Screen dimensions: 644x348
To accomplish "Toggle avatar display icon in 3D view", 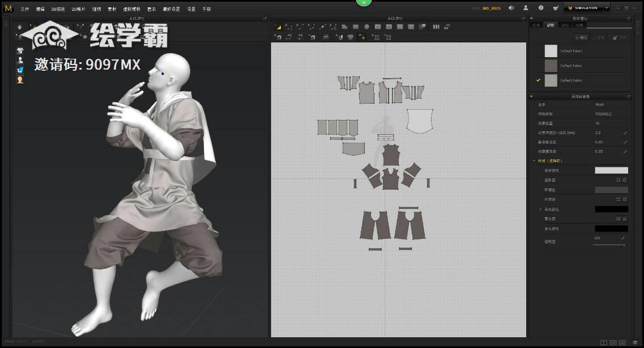I will (20, 61).
